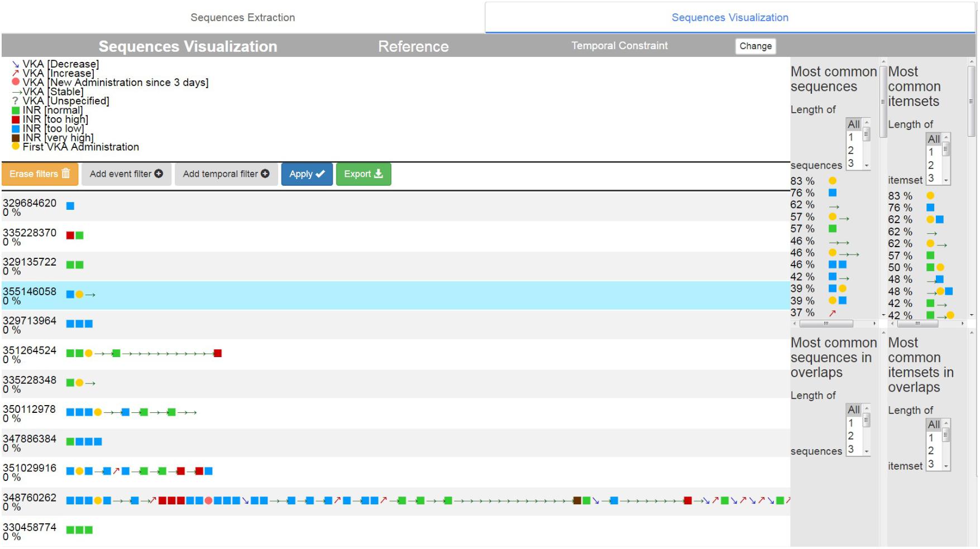Image resolution: width=980 pixels, height=549 pixels.
Task: Click the 83 % yellow circle in most common sequences
Action: [x=832, y=181]
